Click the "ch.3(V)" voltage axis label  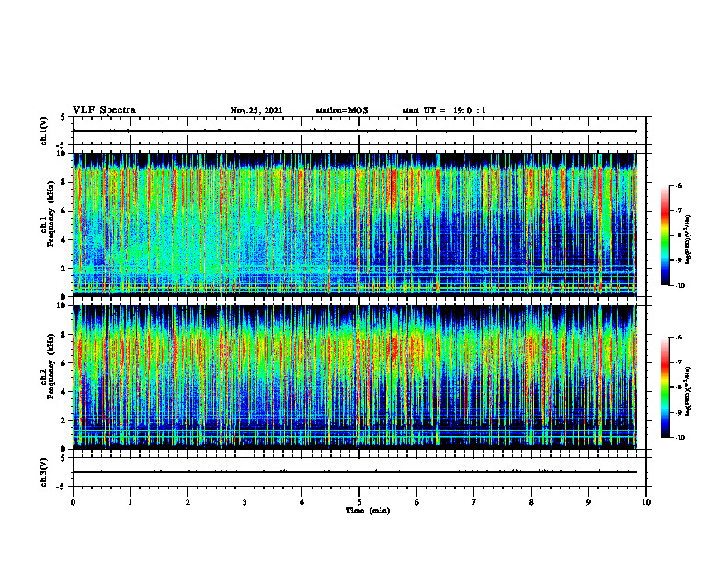click(44, 472)
